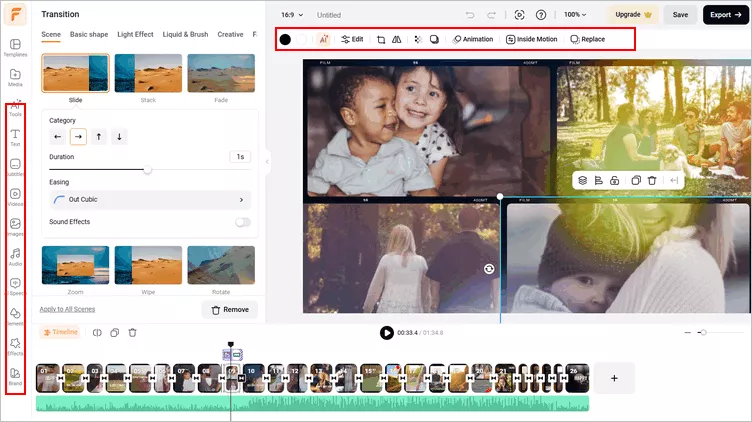
Task: Click the timeline zoom slider handle
Action: point(703,332)
